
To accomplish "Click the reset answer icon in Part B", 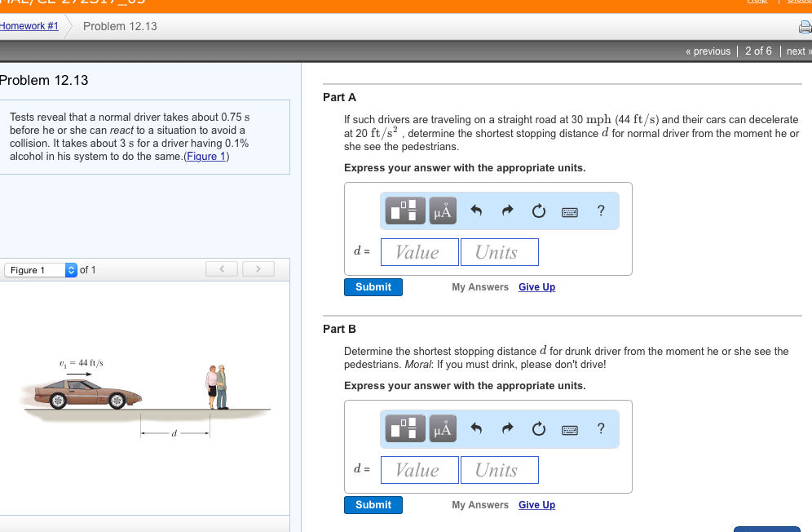I will (x=538, y=428).
